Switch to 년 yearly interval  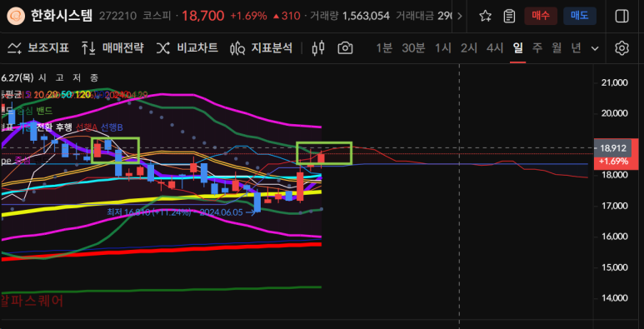click(x=577, y=48)
